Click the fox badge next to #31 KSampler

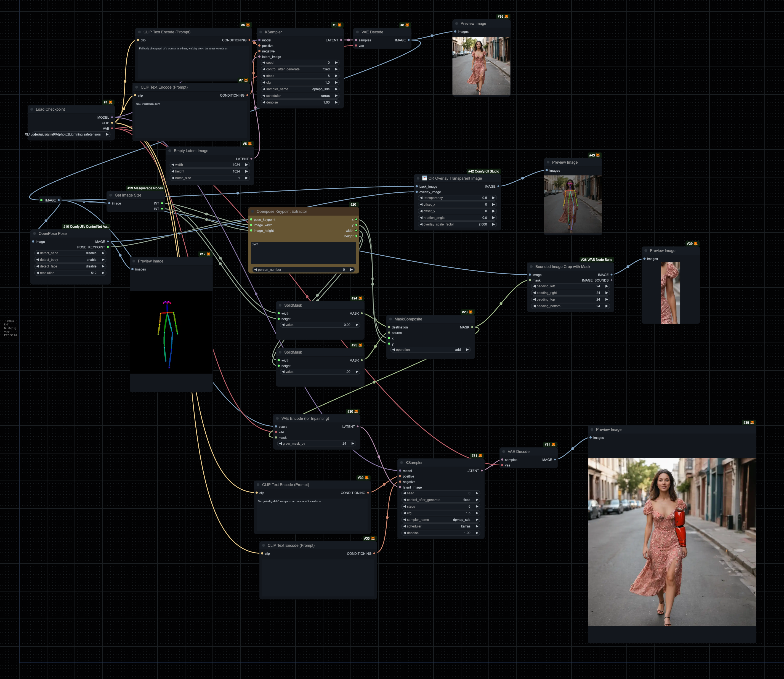(x=480, y=455)
